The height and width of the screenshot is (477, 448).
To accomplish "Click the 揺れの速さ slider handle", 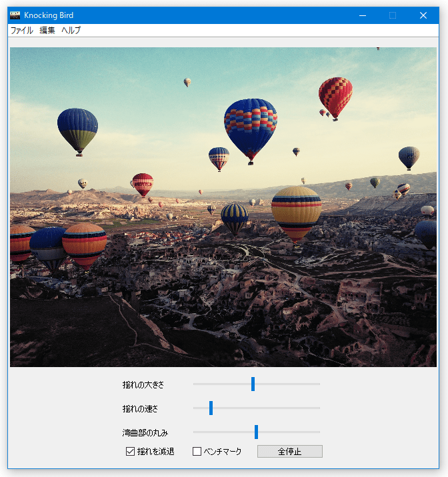I will (x=211, y=408).
